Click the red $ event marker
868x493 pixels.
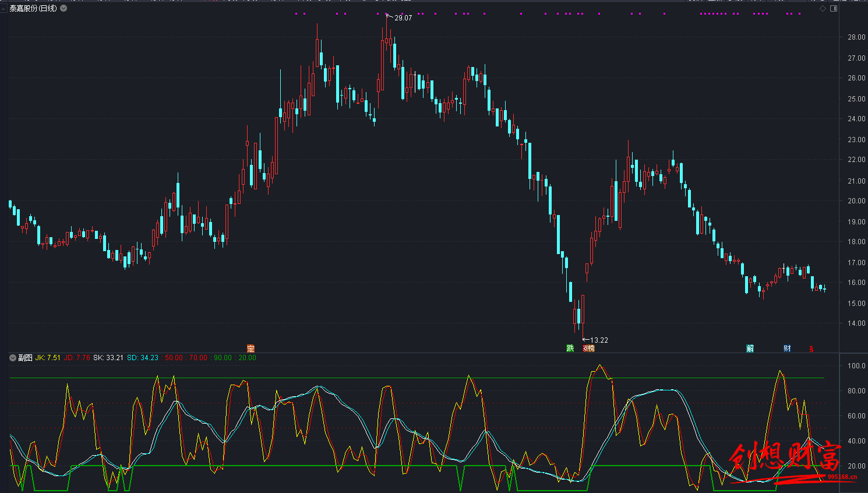pos(811,349)
